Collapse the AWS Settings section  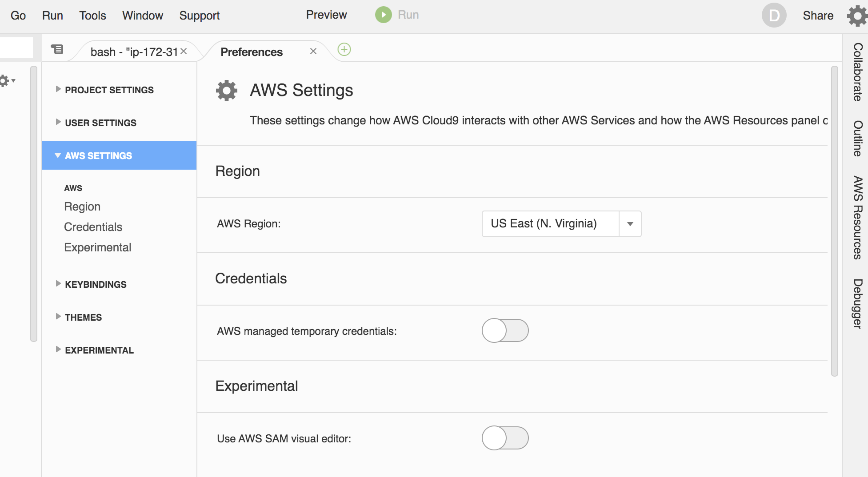pos(119,155)
